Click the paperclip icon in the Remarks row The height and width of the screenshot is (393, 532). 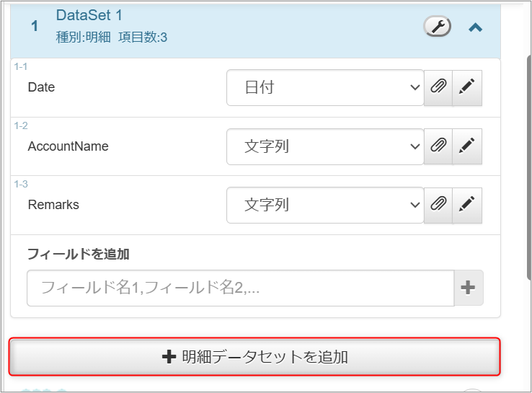(x=438, y=205)
